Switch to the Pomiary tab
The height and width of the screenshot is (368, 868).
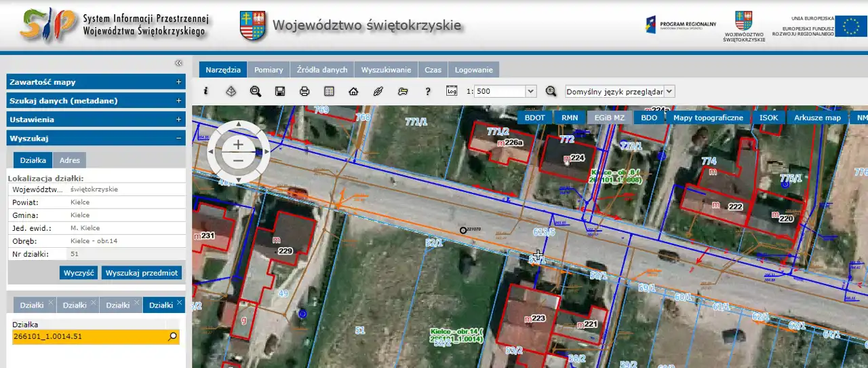tap(269, 69)
